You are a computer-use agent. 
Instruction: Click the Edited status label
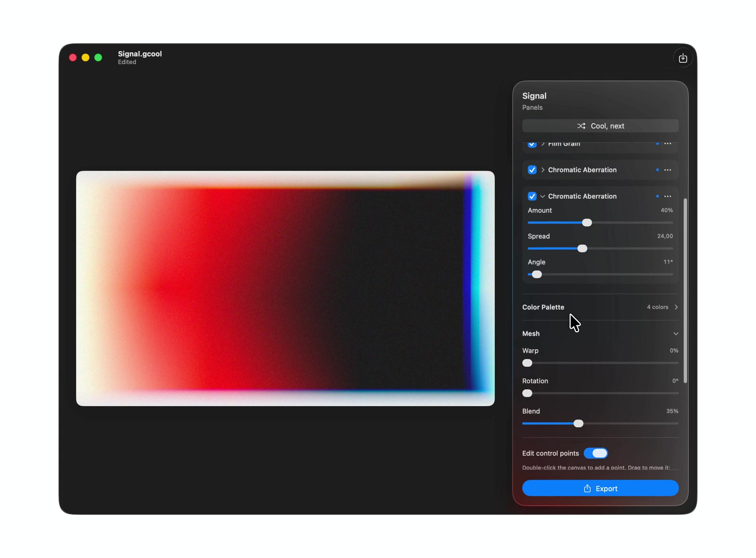pyautogui.click(x=127, y=62)
